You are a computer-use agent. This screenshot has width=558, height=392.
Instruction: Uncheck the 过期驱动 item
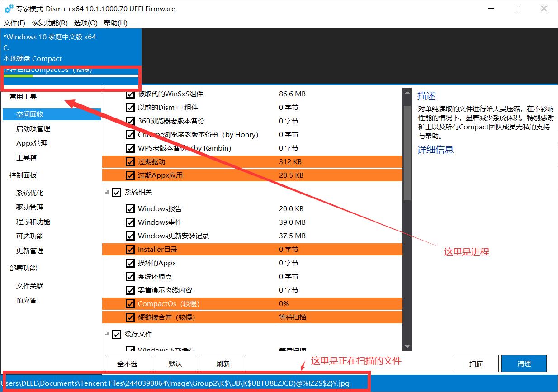[x=130, y=161]
